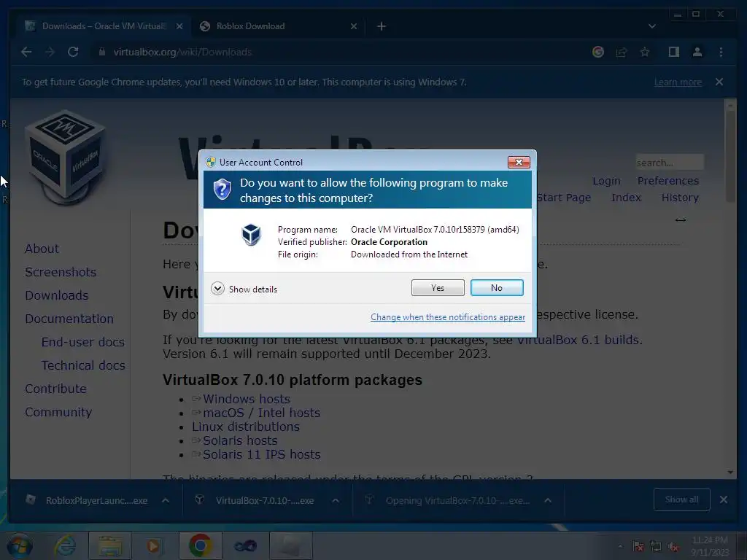Open Contribute in the sidebar
Image resolution: width=747 pixels, height=560 pixels.
(55, 389)
